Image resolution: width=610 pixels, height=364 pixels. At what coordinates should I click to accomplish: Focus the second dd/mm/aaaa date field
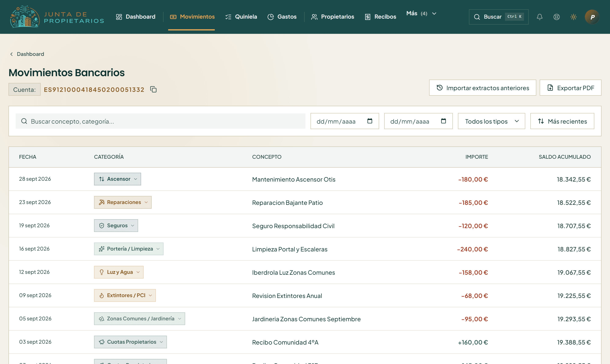pos(418,121)
